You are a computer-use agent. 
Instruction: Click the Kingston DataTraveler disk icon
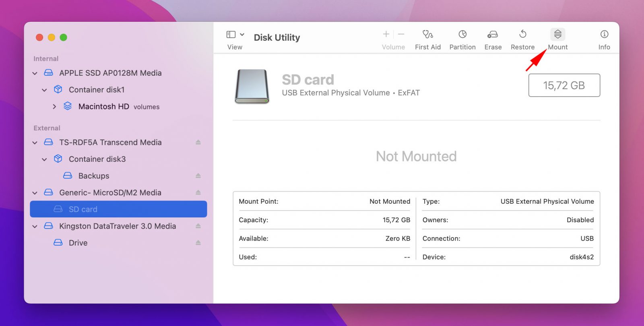click(48, 226)
